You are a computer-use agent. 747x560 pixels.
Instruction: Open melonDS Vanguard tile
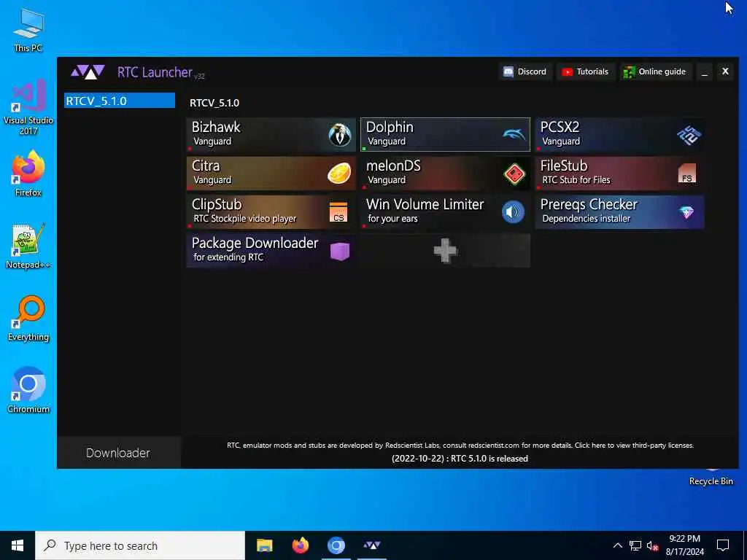[x=445, y=174]
